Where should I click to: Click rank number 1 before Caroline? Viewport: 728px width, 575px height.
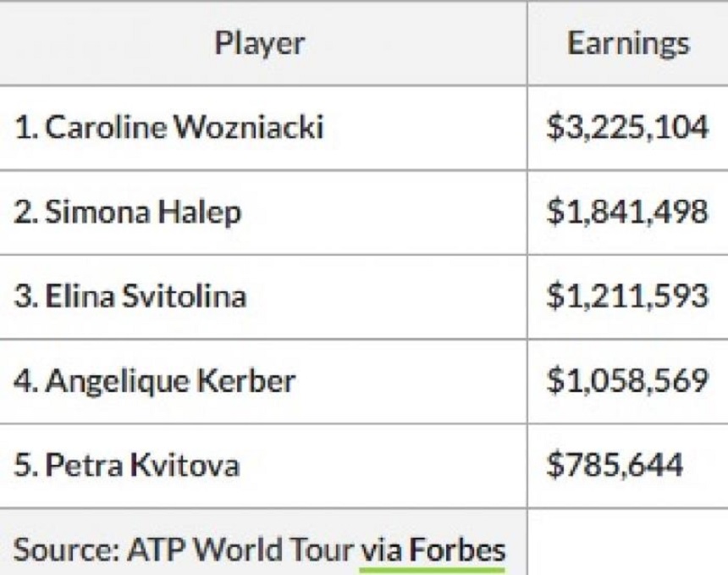click(23, 128)
